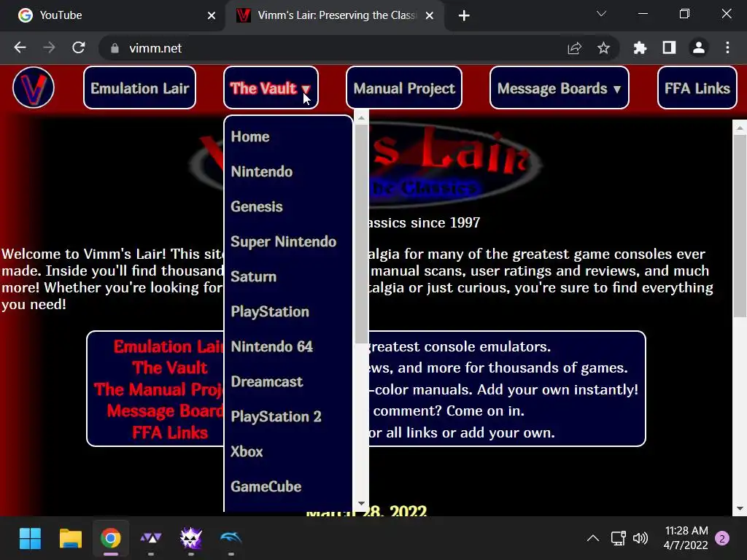The width and height of the screenshot is (747, 560).
Task: Open Chrome's three-dot menu
Action: tap(727, 47)
